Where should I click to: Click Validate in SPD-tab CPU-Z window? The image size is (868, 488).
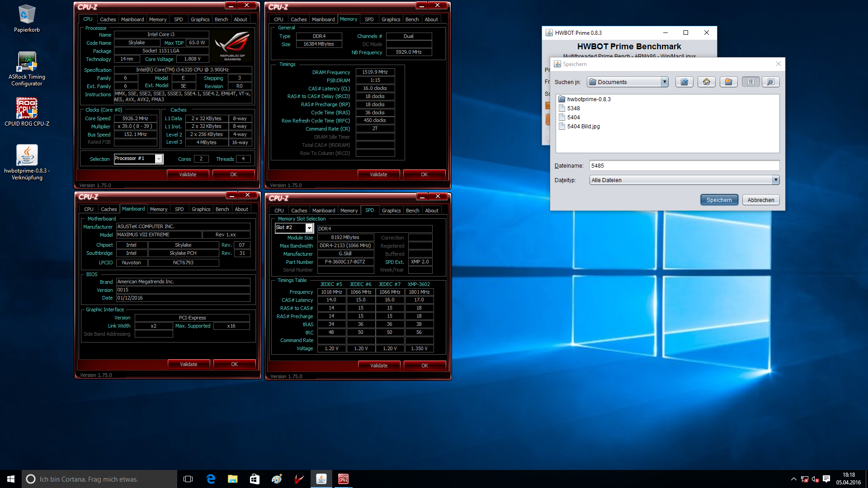tap(379, 366)
